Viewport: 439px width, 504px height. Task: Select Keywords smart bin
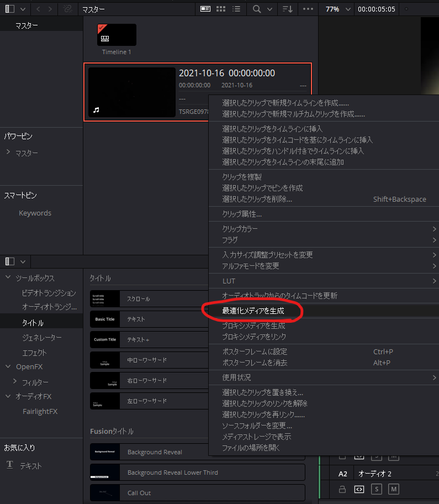[35, 213]
